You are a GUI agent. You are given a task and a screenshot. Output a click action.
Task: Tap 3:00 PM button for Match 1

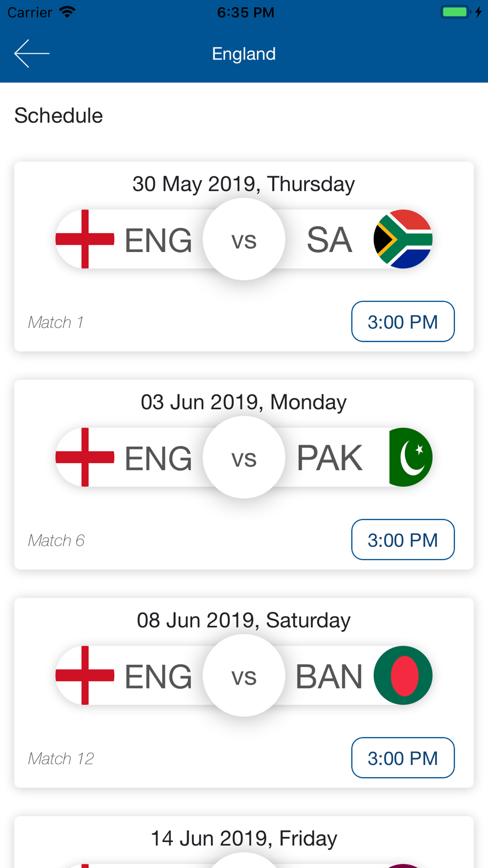click(x=403, y=322)
